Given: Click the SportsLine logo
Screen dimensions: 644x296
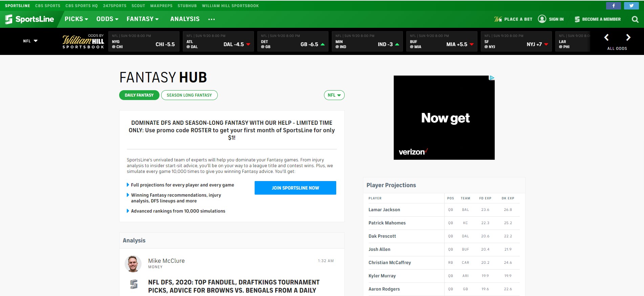Looking at the screenshot, I should click(29, 19).
